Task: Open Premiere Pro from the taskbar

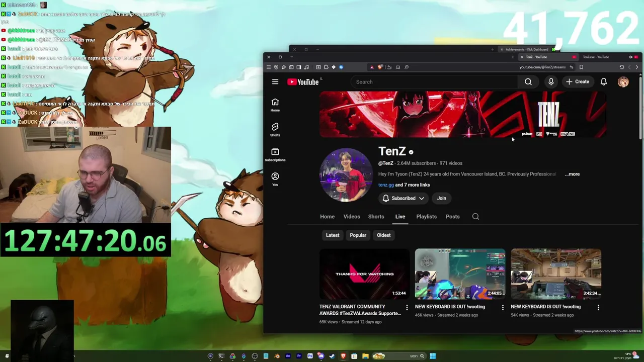Action: click(299, 356)
